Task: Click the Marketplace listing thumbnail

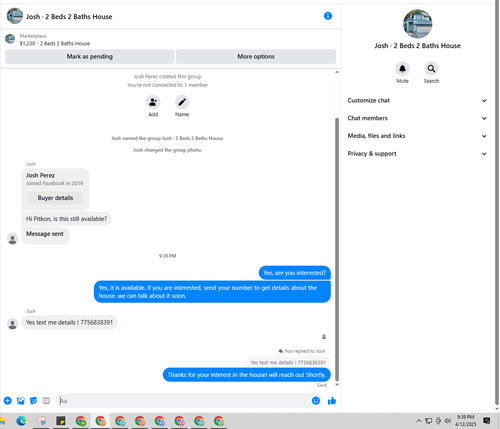Action: (10, 39)
